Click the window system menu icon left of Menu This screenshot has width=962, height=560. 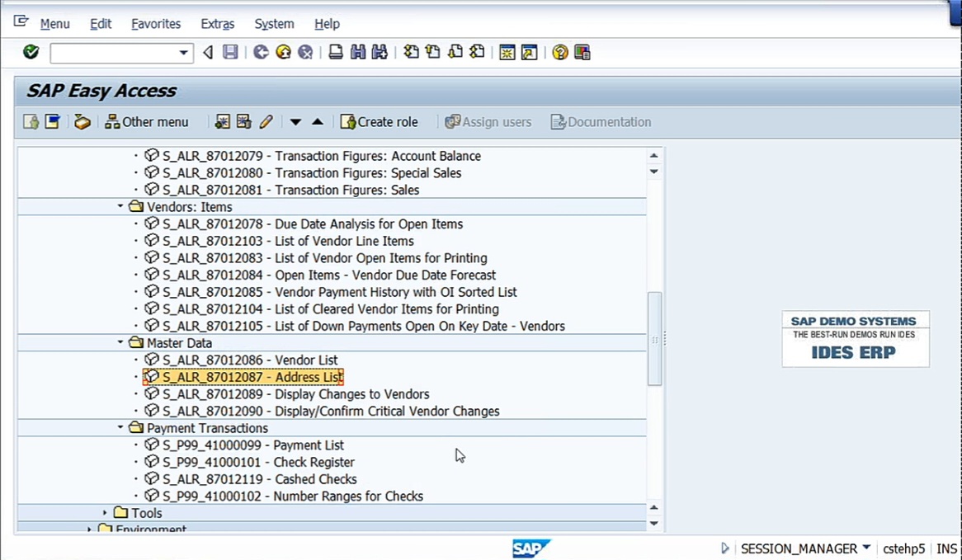[x=21, y=21]
